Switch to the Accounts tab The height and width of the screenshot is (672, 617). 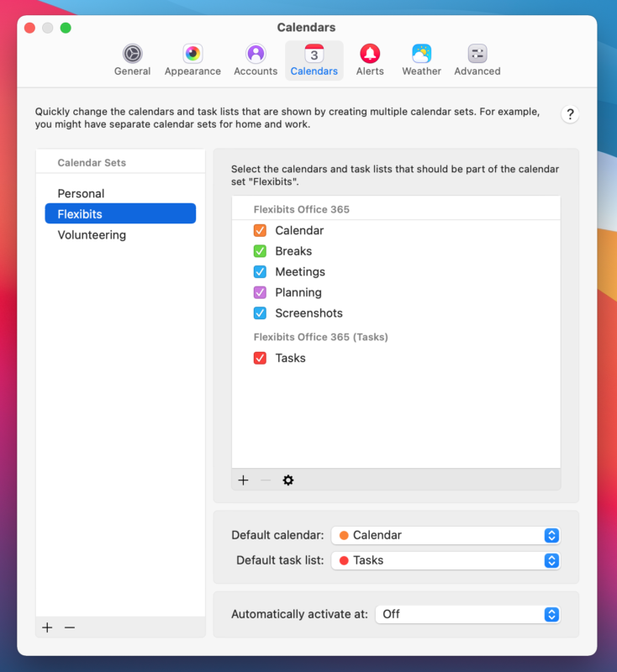[x=256, y=60]
